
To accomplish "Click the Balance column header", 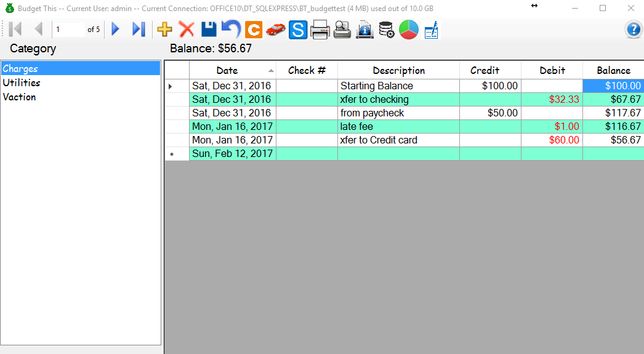I will [613, 70].
